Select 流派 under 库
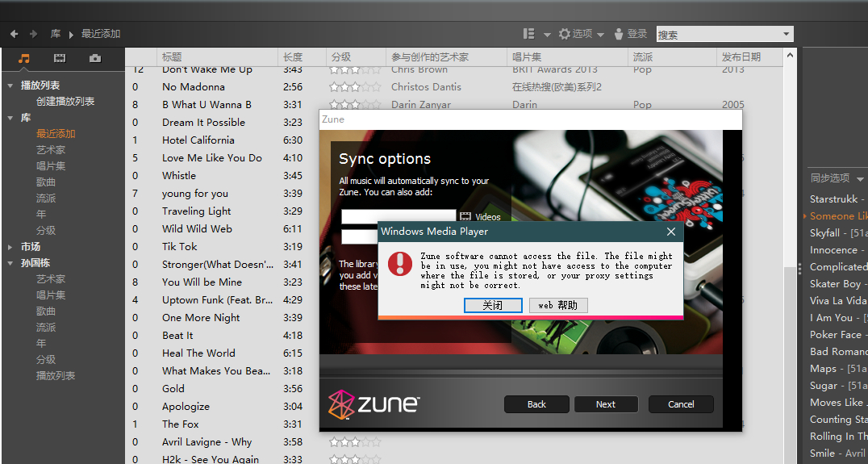The height and width of the screenshot is (464, 868). pos(46,198)
